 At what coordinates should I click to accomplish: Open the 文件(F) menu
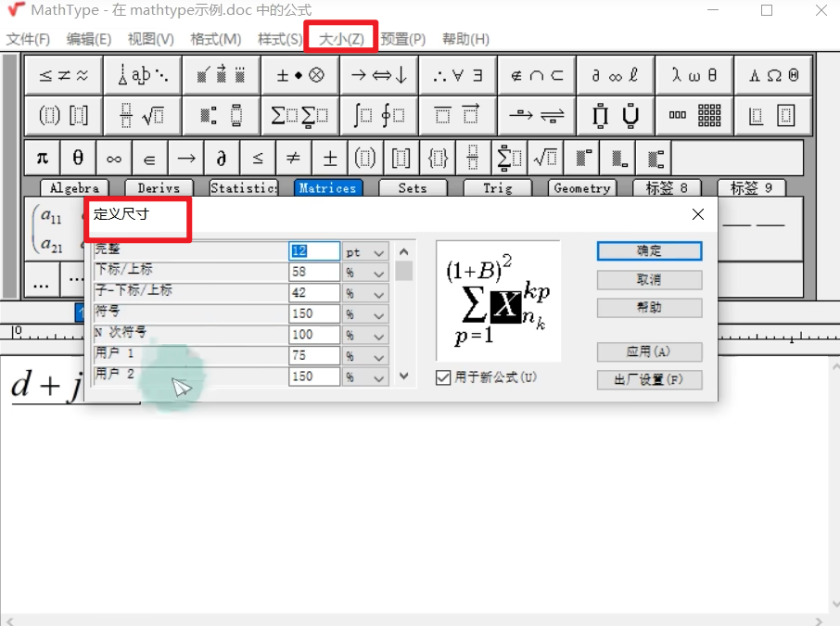point(28,39)
